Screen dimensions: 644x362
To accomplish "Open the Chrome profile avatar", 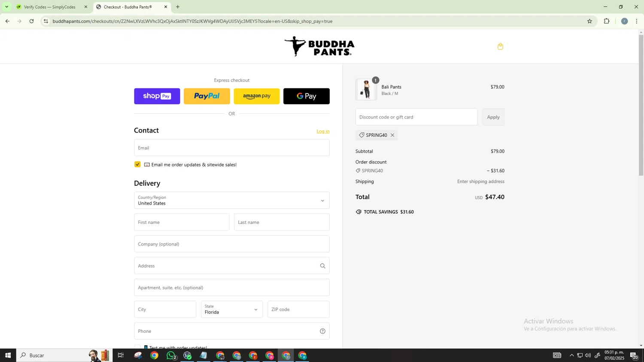I will [625, 21].
